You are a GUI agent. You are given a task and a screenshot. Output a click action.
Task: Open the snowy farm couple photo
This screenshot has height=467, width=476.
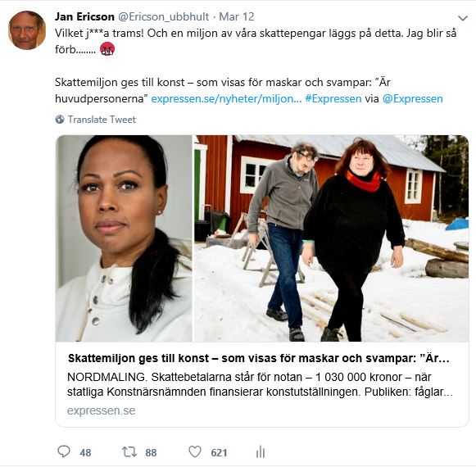(331, 238)
